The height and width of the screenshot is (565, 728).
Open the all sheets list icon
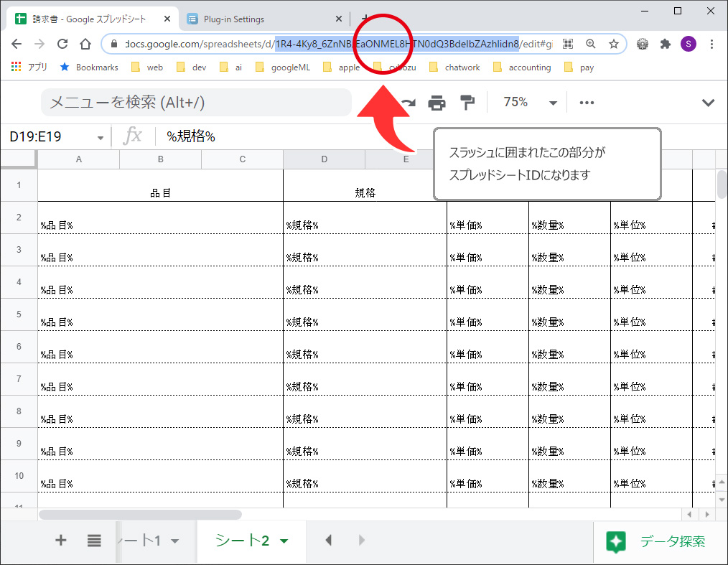coord(94,541)
